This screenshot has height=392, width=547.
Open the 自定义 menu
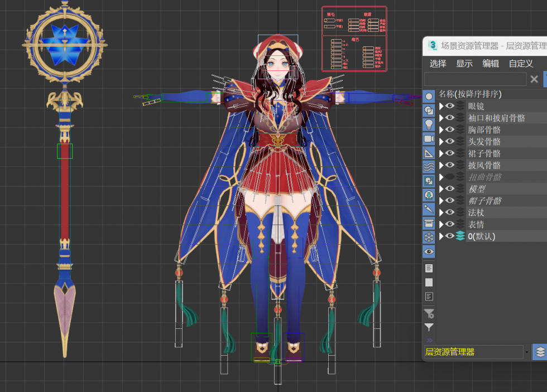(x=521, y=64)
